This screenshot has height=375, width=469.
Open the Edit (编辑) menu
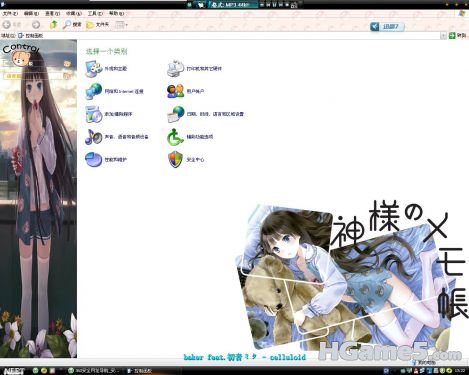(x=31, y=14)
